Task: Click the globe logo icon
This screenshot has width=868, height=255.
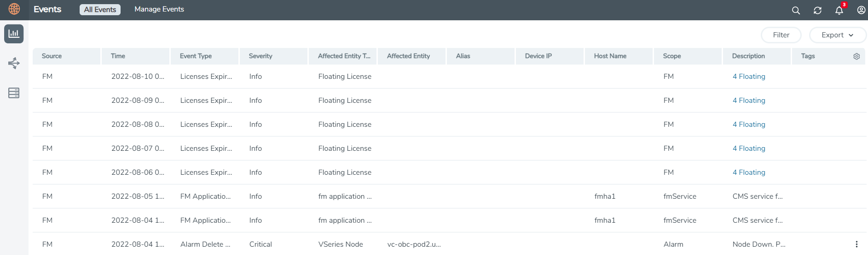Action: pyautogui.click(x=14, y=9)
